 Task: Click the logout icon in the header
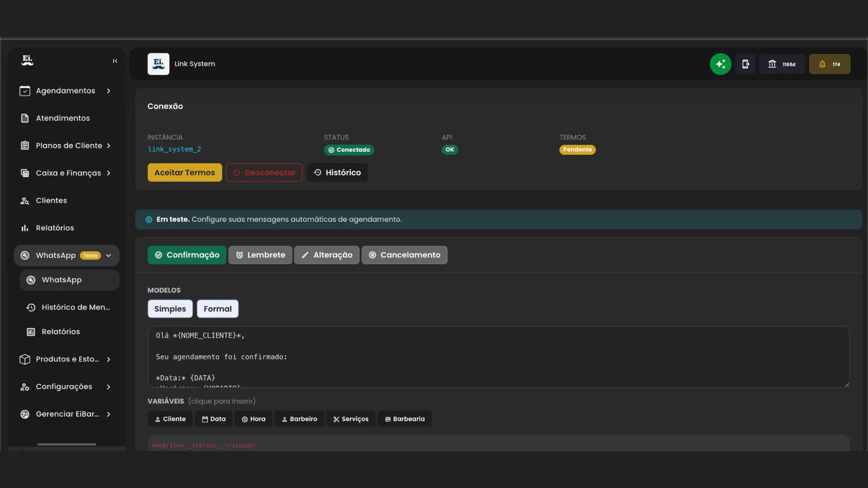(745, 64)
